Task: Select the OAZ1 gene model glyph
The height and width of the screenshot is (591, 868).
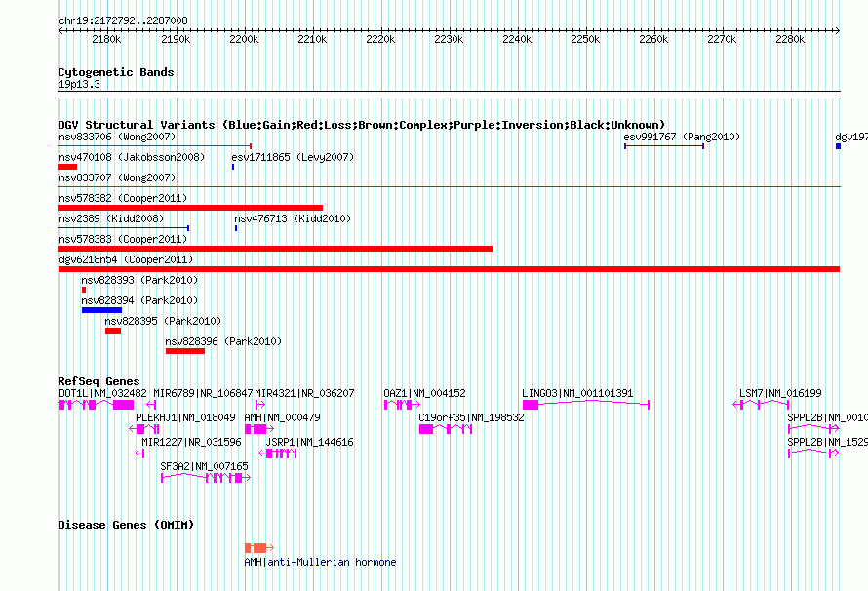Action: [x=402, y=405]
